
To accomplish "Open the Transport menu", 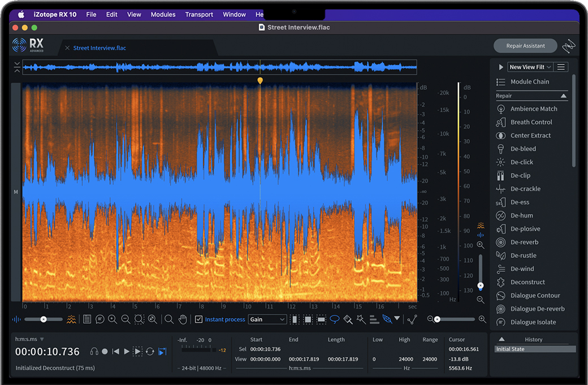I will pos(199,14).
